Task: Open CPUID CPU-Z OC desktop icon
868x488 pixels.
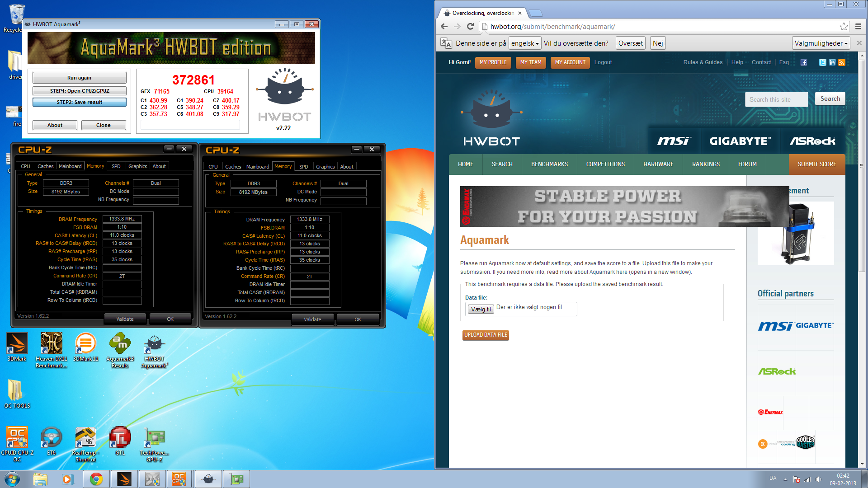Action: pos(17,444)
